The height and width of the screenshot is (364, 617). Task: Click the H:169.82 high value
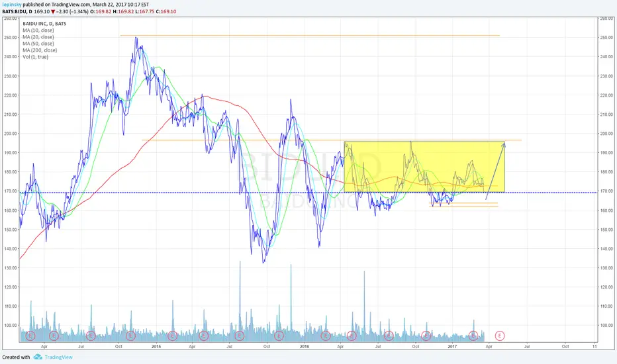123,12
